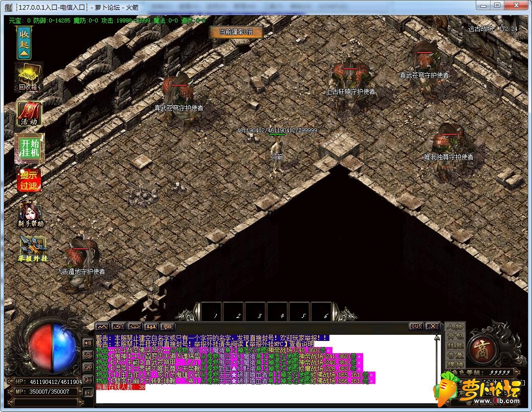Attack the 唯我独尊守护使者 monster

click(x=449, y=152)
